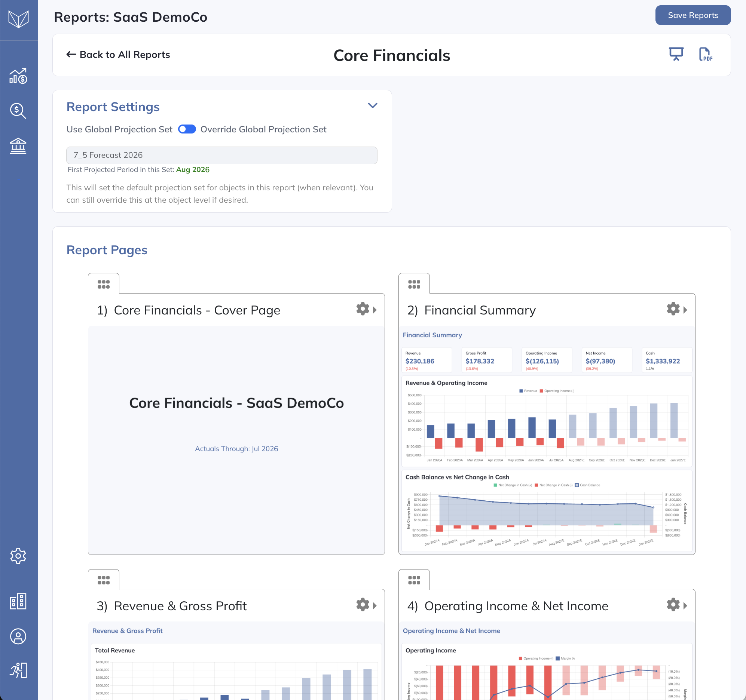Click the Operating Income chart preview

[x=547, y=672]
